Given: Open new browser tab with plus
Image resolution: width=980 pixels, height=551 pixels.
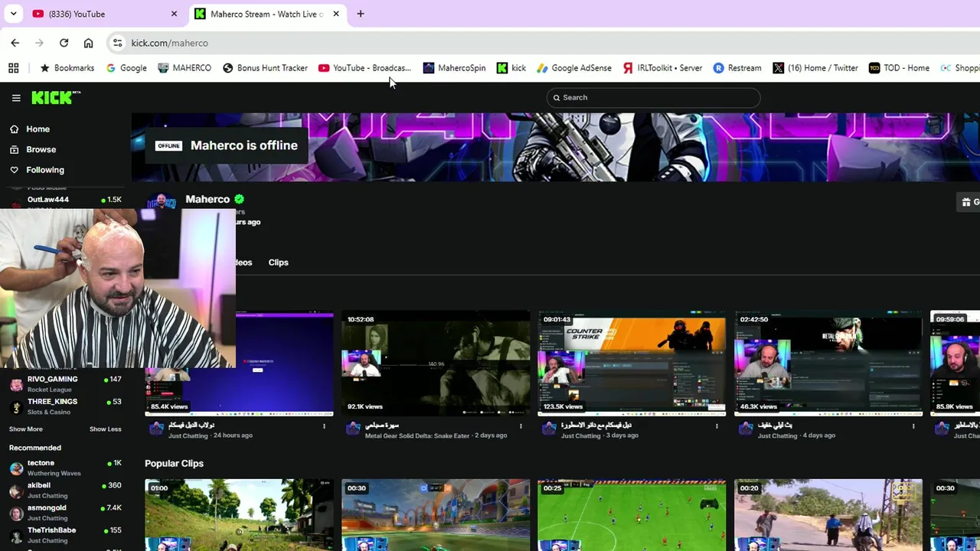Looking at the screenshot, I should (x=360, y=14).
